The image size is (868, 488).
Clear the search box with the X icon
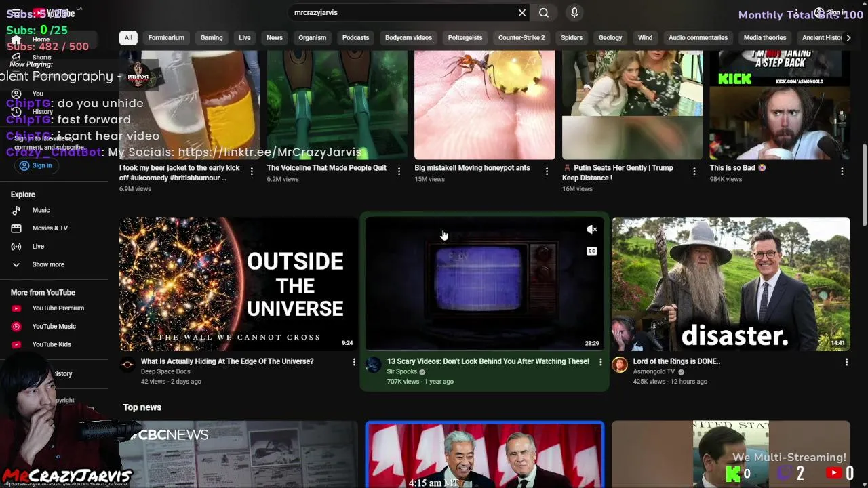522,12
